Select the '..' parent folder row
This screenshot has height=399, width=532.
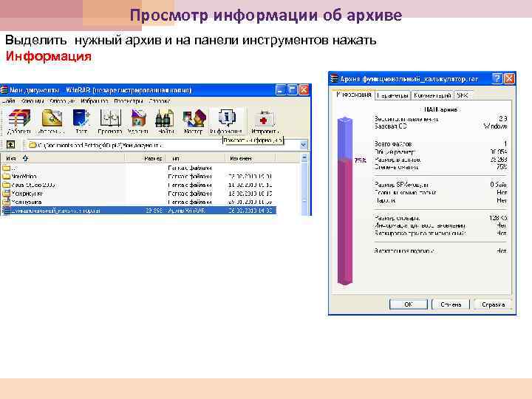[138, 168]
